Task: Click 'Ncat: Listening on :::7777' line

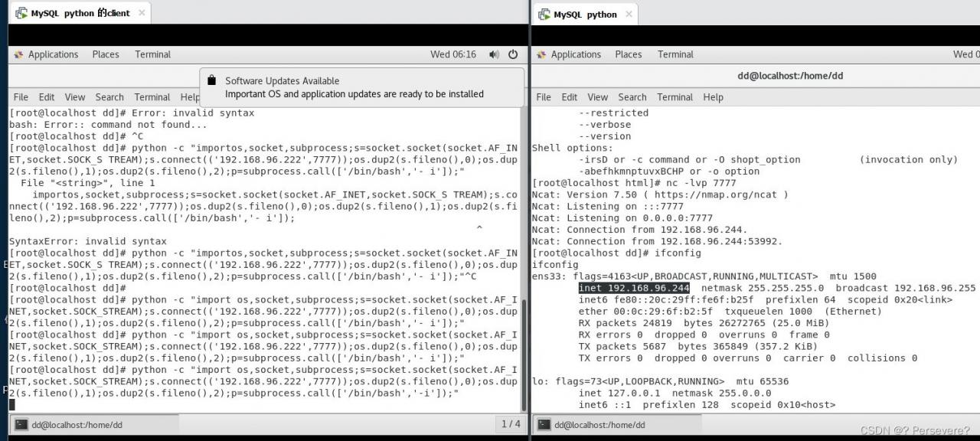Action: pos(608,206)
